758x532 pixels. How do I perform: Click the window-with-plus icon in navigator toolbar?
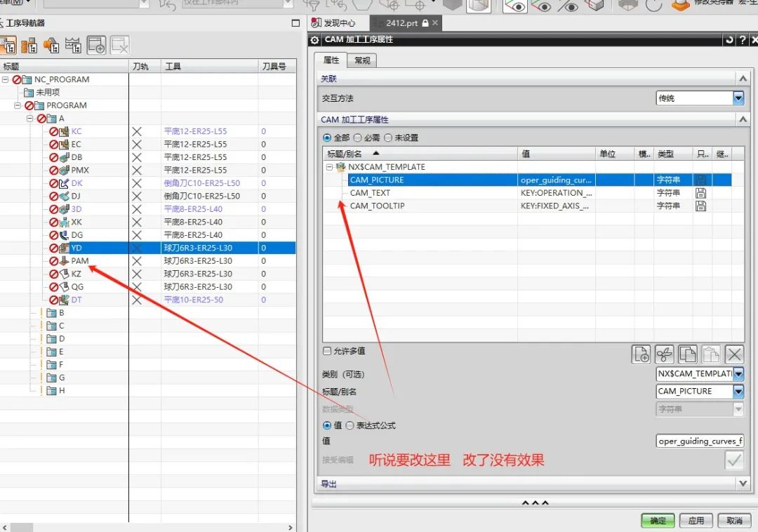[96, 46]
